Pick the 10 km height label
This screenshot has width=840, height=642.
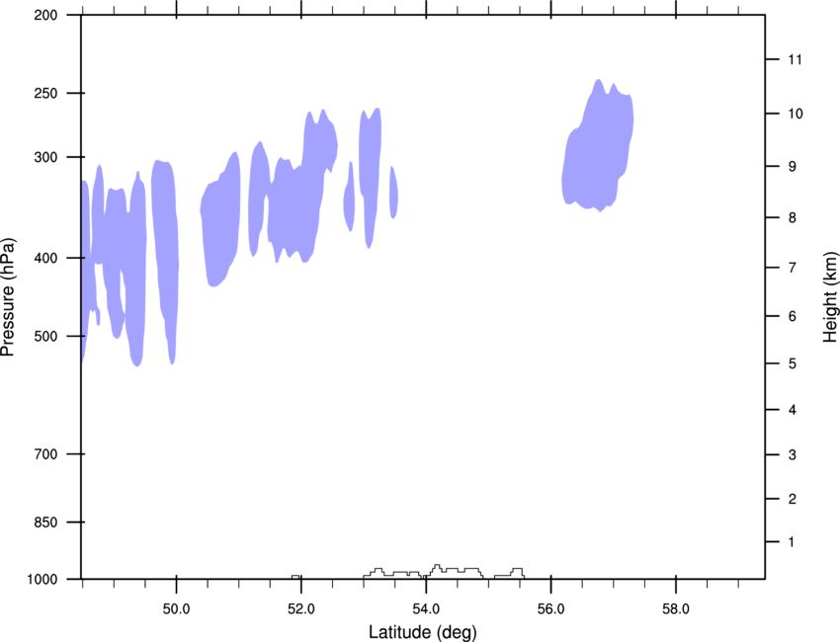tap(796, 114)
